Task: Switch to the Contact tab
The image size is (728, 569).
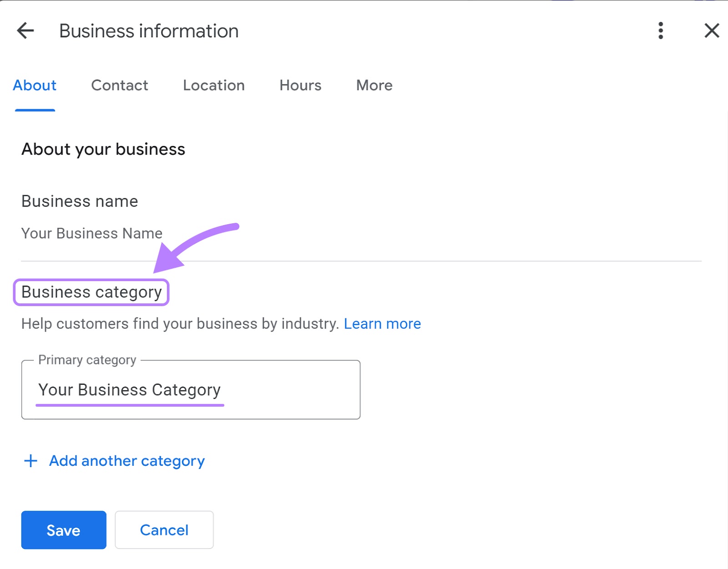Action: tap(119, 85)
